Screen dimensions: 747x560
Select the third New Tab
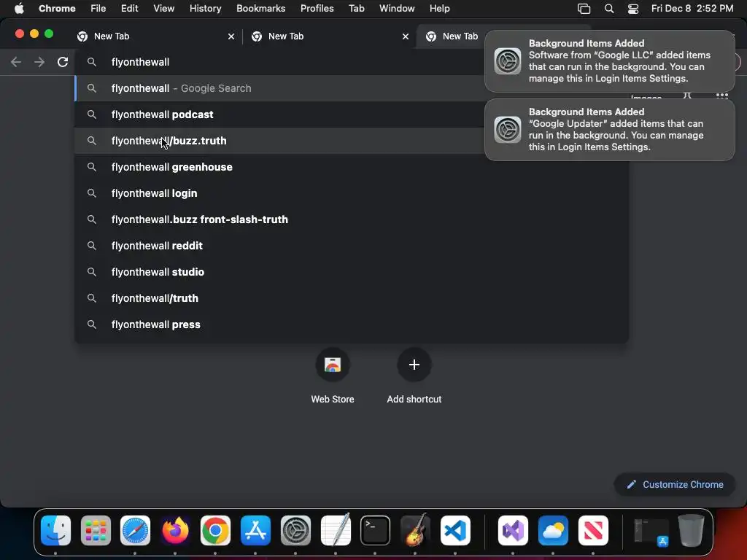451,36
